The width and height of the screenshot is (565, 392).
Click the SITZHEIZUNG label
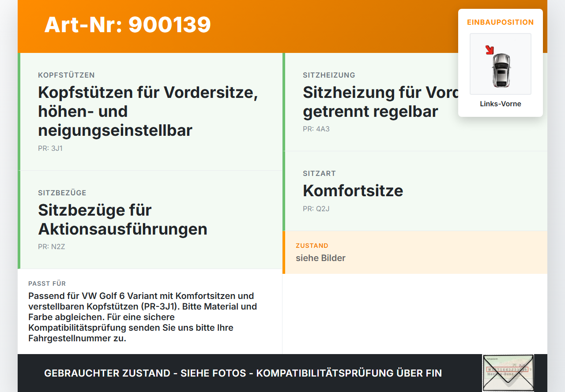[x=329, y=75]
